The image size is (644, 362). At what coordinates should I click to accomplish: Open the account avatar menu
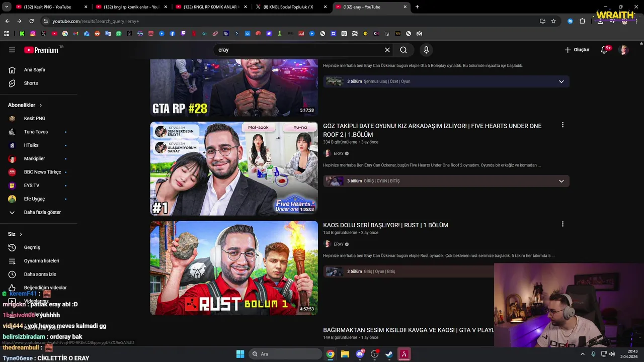[624, 50]
